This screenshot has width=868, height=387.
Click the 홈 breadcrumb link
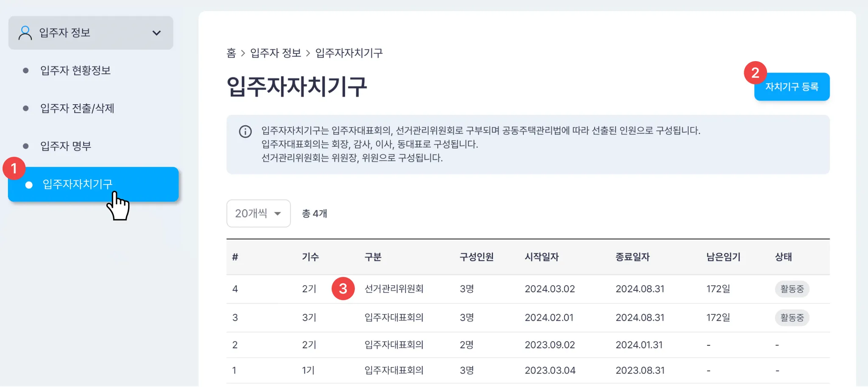231,53
